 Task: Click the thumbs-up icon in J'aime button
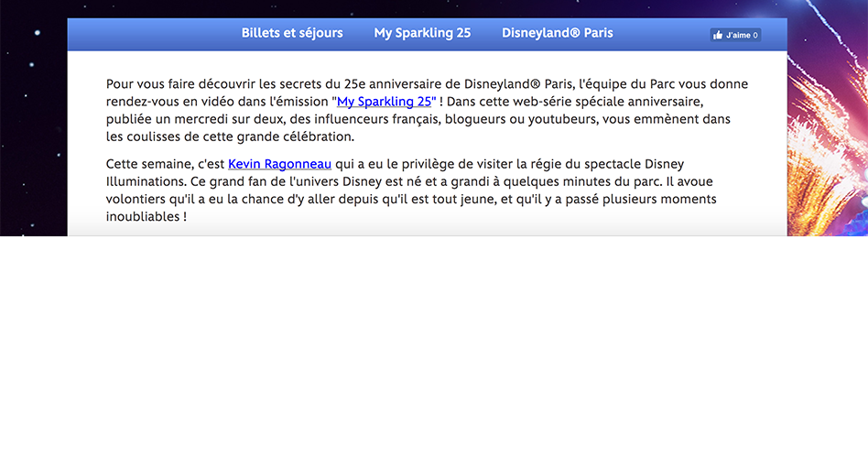click(718, 35)
